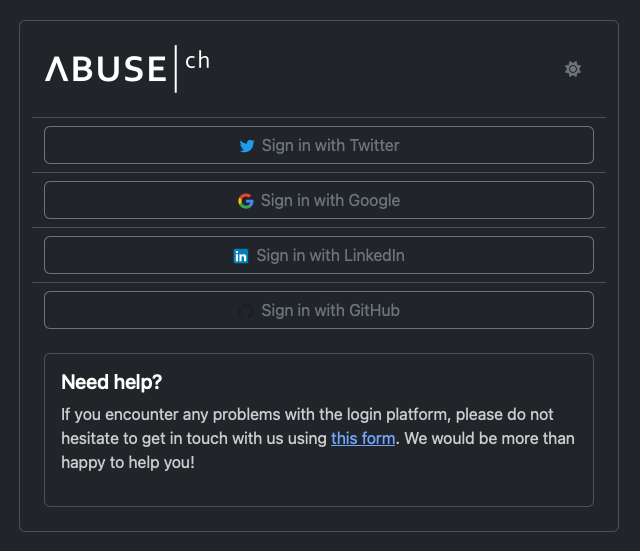Click the 'ABUSE' wordmark text
This screenshot has height=551, width=640.
pos(105,69)
